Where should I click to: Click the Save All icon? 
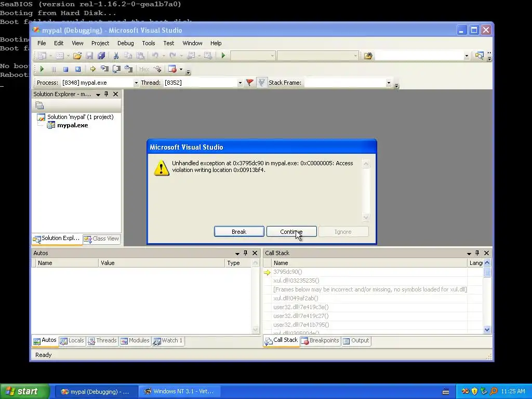click(x=101, y=56)
